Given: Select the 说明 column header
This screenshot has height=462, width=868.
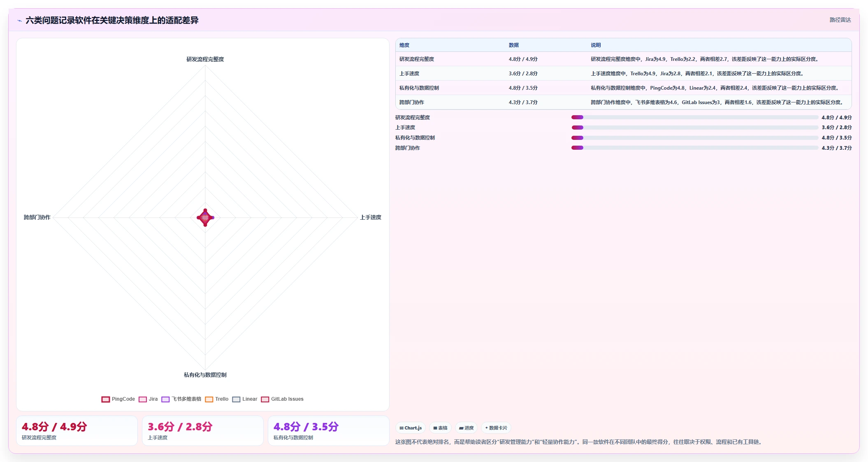Looking at the screenshot, I should pos(596,45).
